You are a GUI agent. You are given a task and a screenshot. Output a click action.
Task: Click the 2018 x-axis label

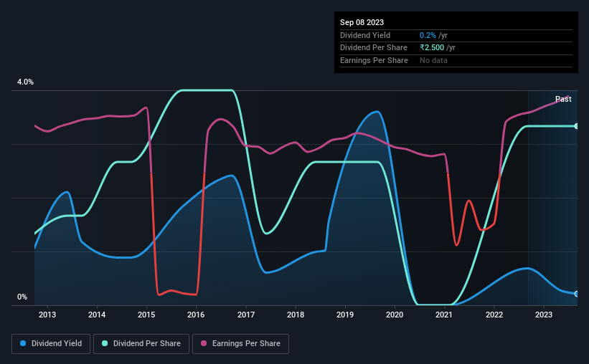coord(296,315)
